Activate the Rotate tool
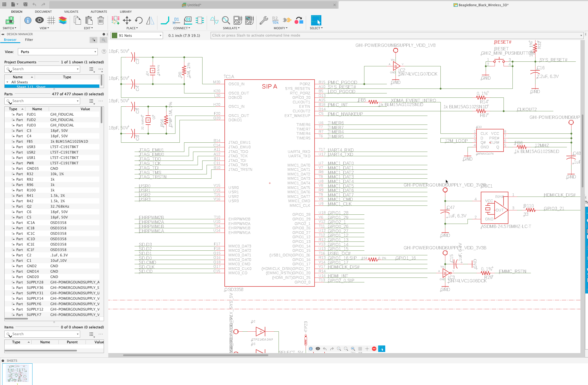This screenshot has width=588, height=385. (139, 20)
